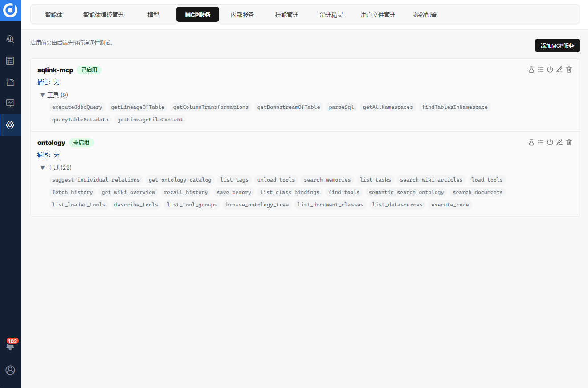This screenshot has width=588, height=388.
Task: Click the findTablesInNamespace tool tag
Action: click(x=455, y=107)
